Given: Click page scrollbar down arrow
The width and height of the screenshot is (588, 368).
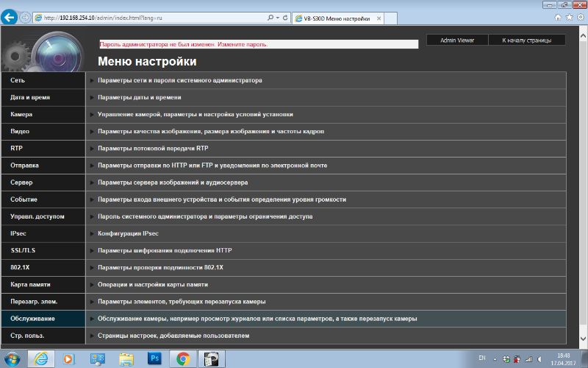Looking at the screenshot, I should pyautogui.click(x=583, y=339).
